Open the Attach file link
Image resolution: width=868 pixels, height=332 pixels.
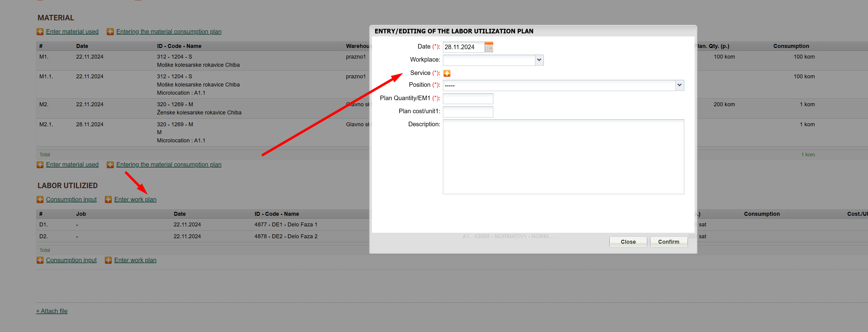click(x=52, y=311)
